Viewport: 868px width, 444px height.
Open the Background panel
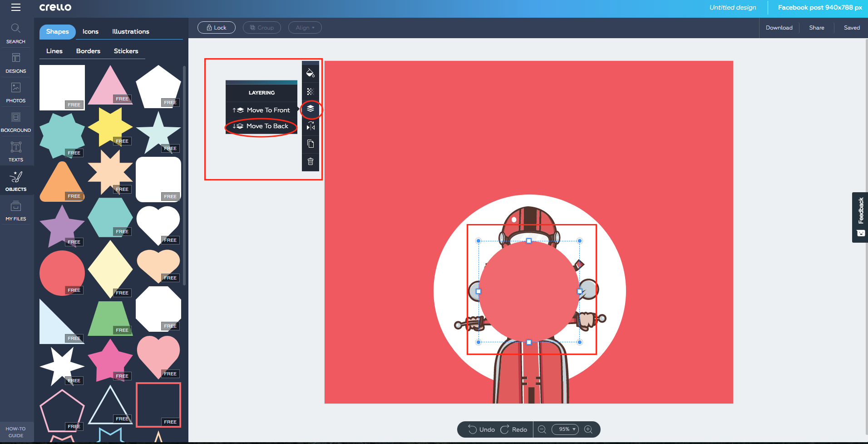16,122
